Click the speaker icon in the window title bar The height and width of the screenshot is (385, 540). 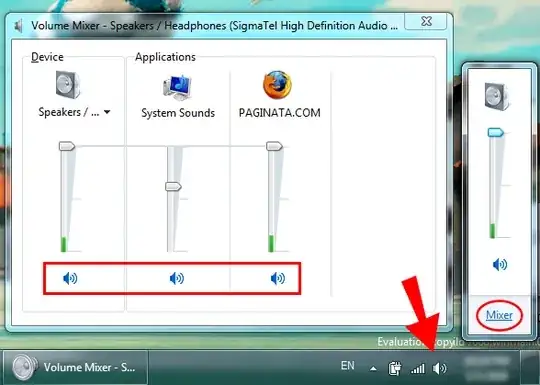point(19,26)
